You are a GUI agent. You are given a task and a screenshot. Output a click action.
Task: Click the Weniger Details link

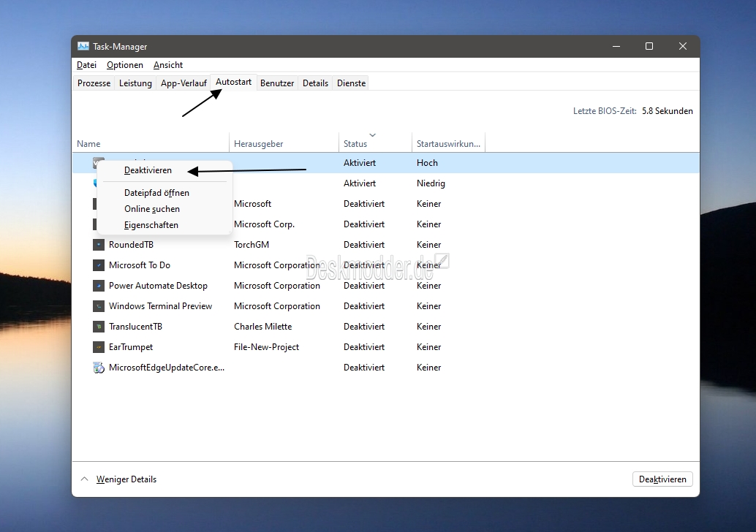(x=126, y=479)
